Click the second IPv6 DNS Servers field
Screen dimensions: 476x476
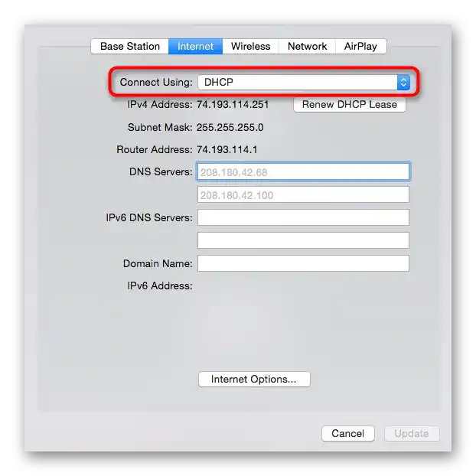[303, 240]
